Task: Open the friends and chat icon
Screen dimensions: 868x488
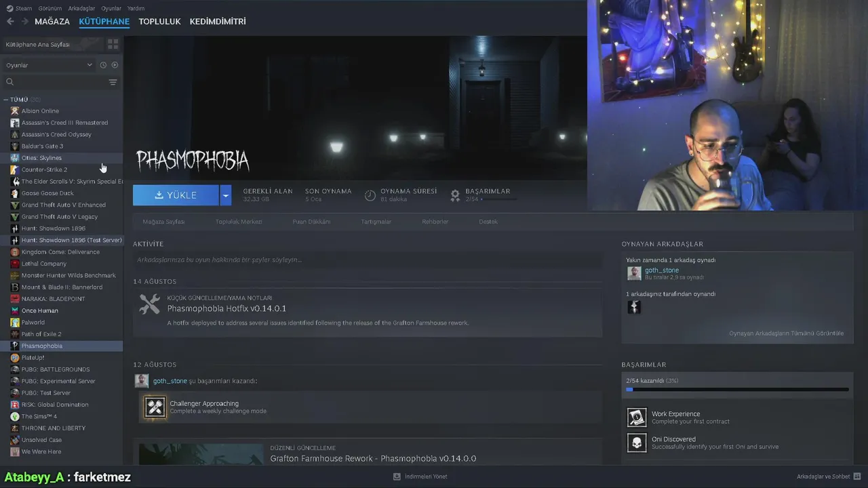Action: click(857, 476)
